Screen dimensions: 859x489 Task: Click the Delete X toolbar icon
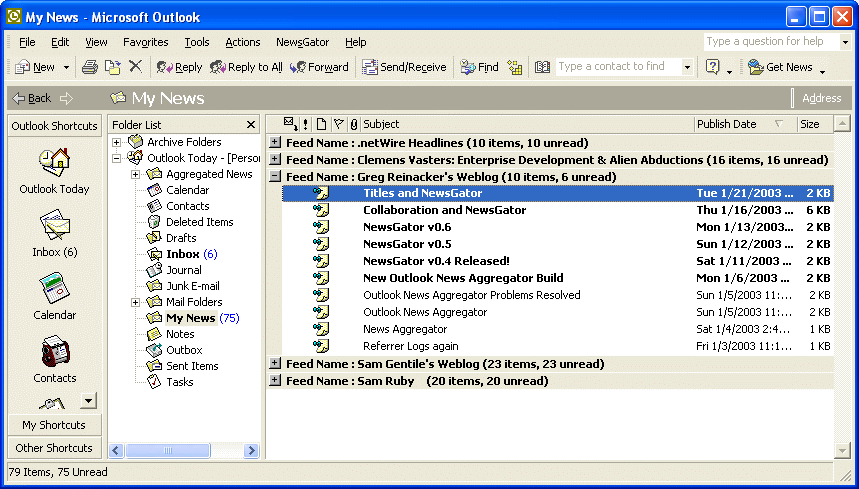[135, 66]
